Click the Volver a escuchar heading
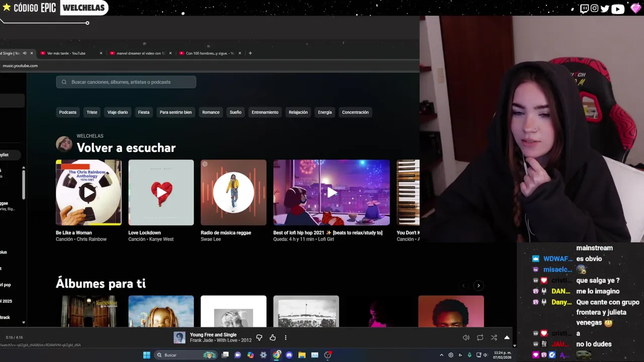The image size is (644, 362). point(126,148)
